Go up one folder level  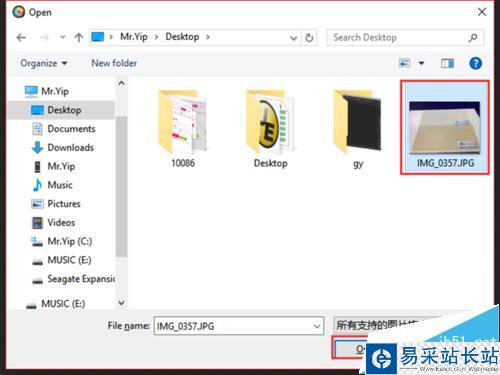[79, 37]
